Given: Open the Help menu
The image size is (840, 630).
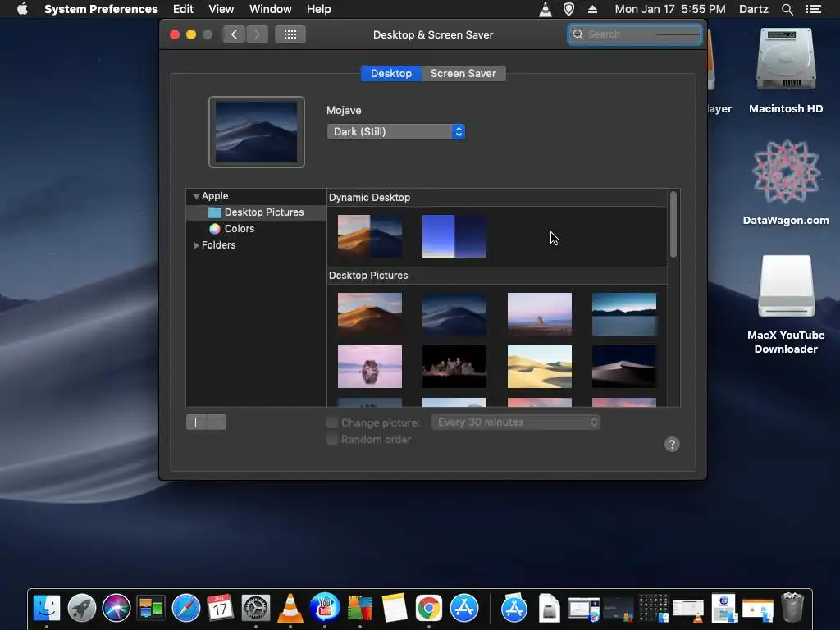Looking at the screenshot, I should 318,9.
